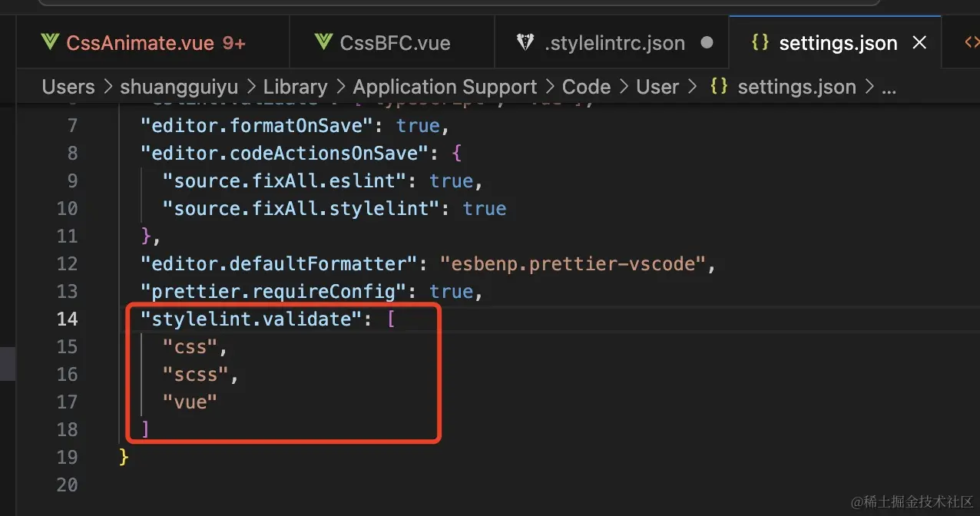This screenshot has height=516, width=980.
Task: Click the Stylelint icon on .stylelintrc.json tab
Action: click(525, 42)
